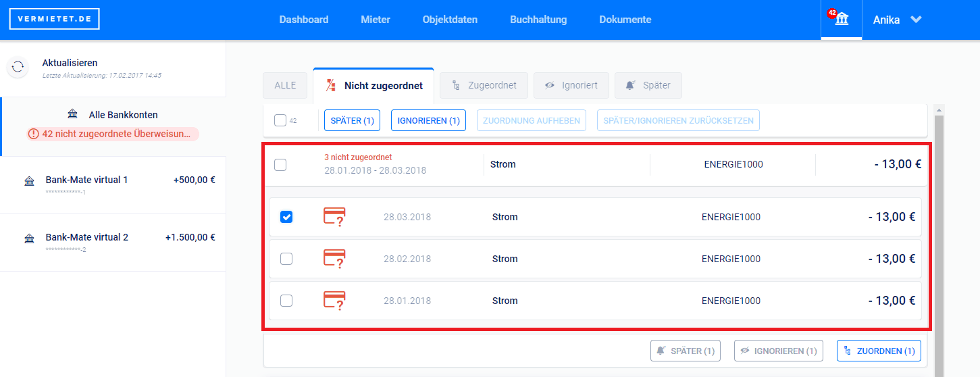Screen dimensions: 980x377
Task: Expand the Anika user menu chevron
Action: point(916,20)
